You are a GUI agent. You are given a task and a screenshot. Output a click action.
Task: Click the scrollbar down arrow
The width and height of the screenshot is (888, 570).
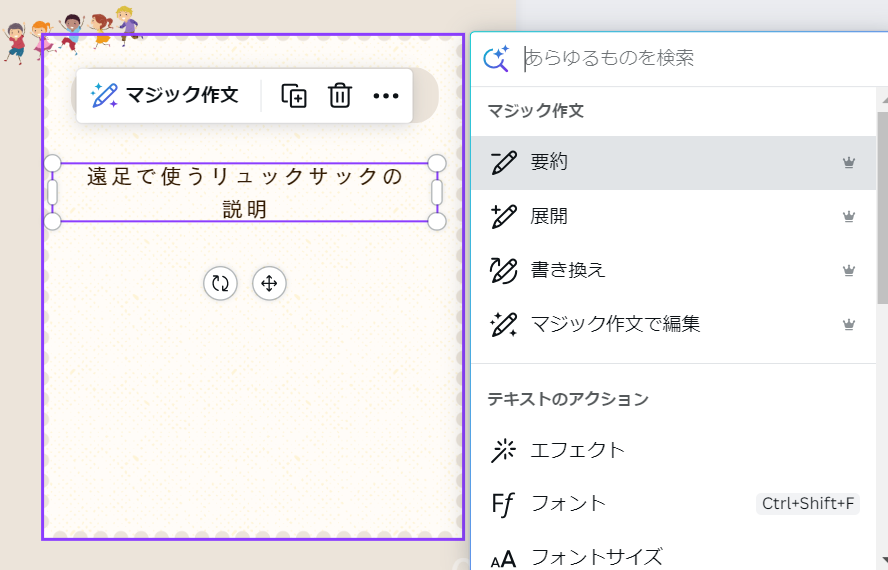pos(884,559)
